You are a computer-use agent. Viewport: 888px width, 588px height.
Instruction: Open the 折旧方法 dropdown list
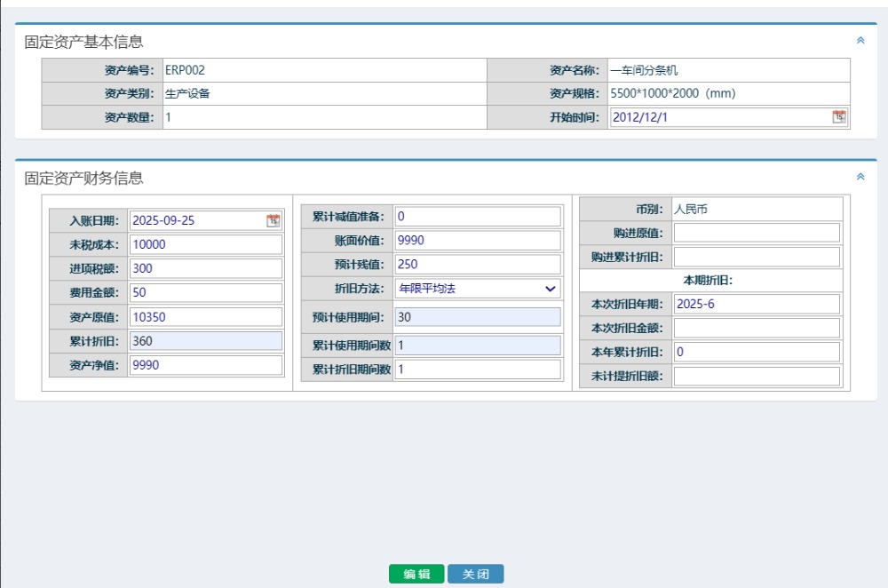click(x=477, y=289)
